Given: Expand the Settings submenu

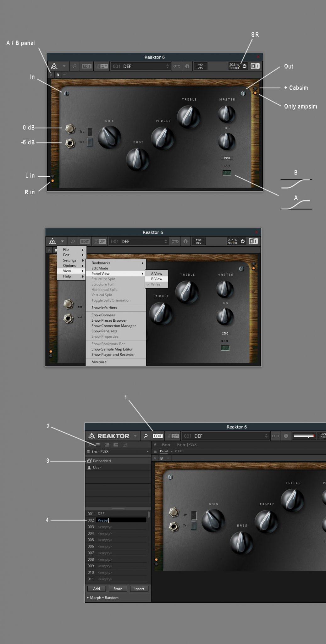Looking at the screenshot, I should point(71,260).
